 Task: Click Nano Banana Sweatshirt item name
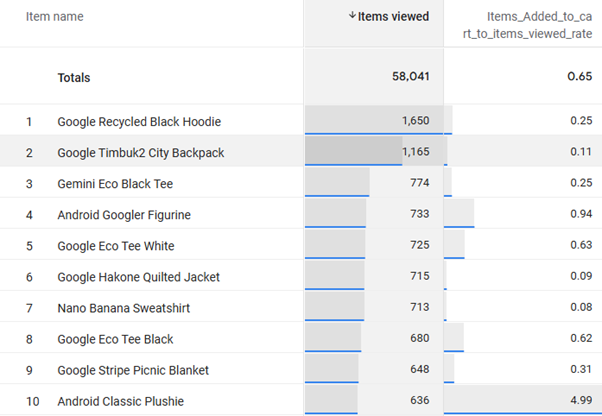[123, 308]
